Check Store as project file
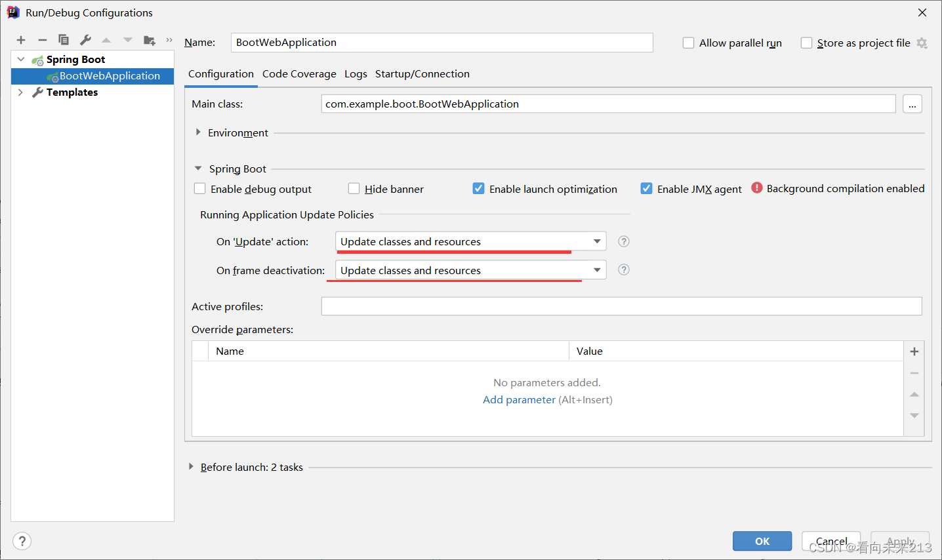This screenshot has width=942, height=560. [806, 43]
